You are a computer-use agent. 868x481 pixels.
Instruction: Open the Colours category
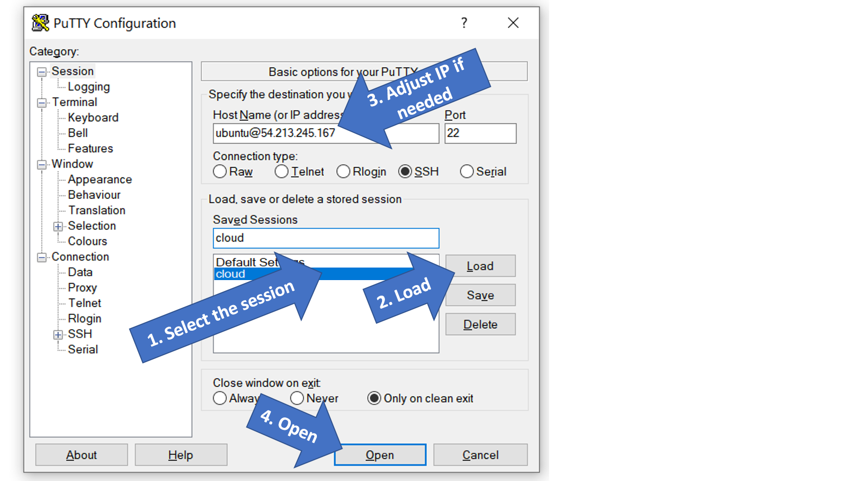point(88,242)
